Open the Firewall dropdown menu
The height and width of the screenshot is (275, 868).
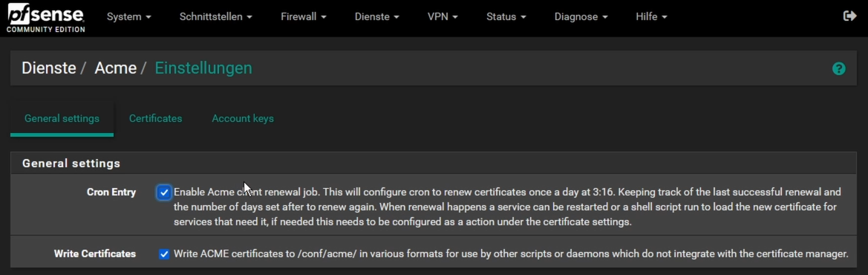(304, 16)
